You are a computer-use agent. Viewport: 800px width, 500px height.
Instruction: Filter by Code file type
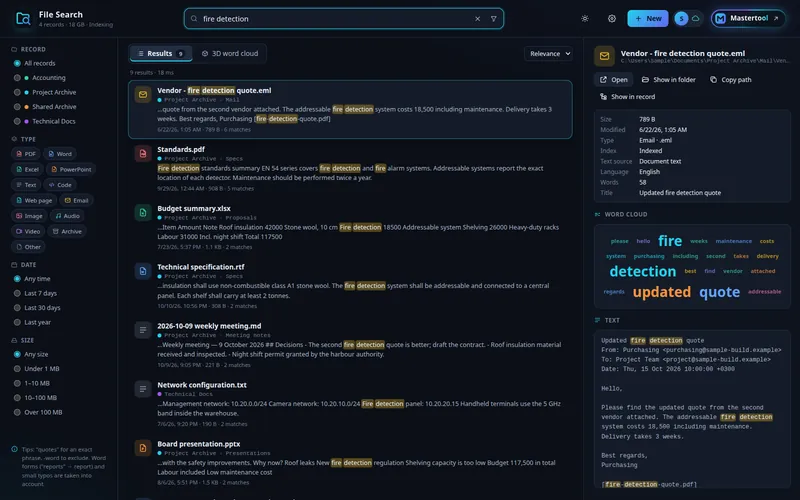[60, 185]
